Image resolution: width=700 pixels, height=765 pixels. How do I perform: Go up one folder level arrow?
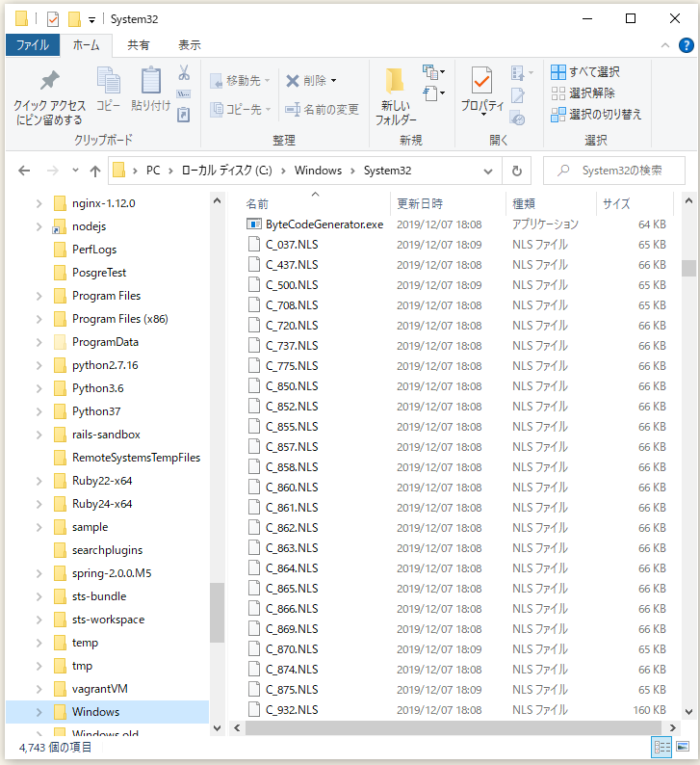(x=95, y=171)
